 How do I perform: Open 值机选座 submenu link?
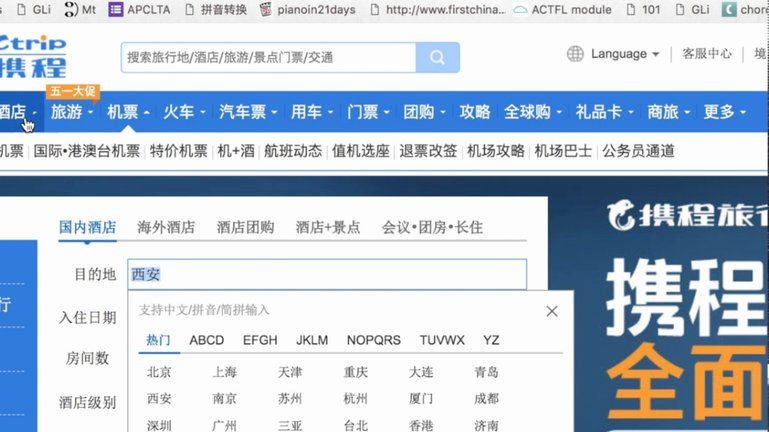(360, 151)
